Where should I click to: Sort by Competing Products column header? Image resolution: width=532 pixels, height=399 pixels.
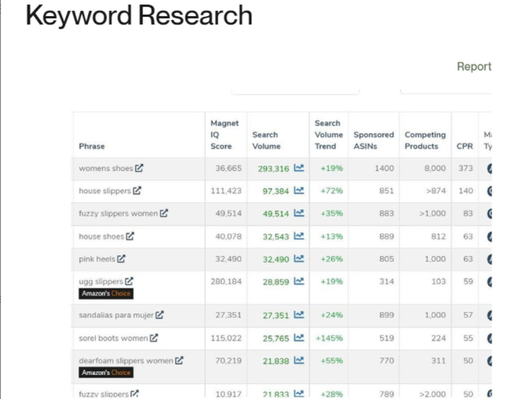pos(425,140)
